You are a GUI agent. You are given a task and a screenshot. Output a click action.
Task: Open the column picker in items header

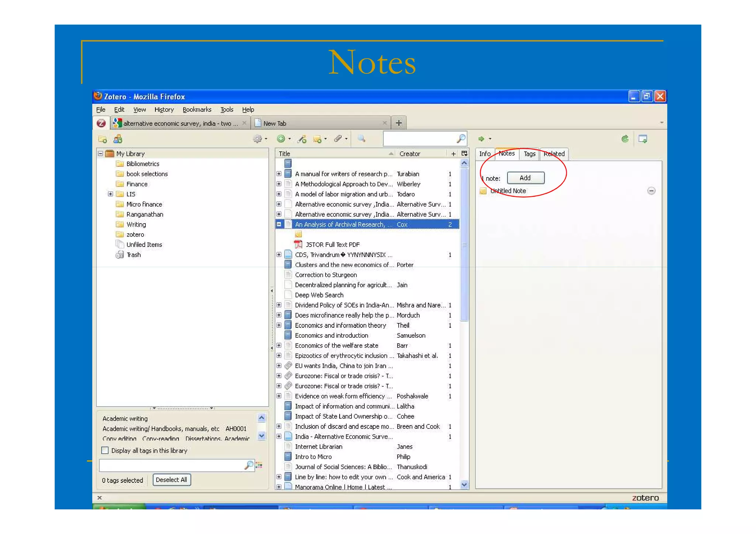coord(464,154)
